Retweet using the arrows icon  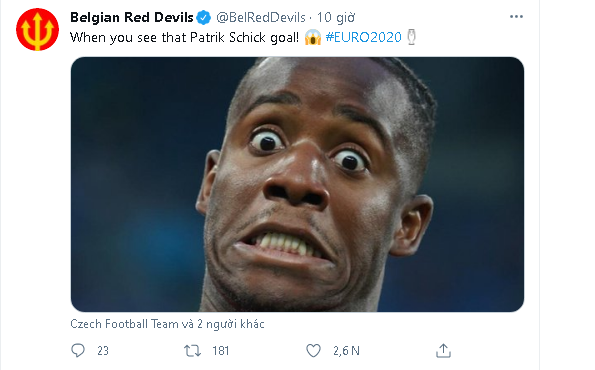192,350
